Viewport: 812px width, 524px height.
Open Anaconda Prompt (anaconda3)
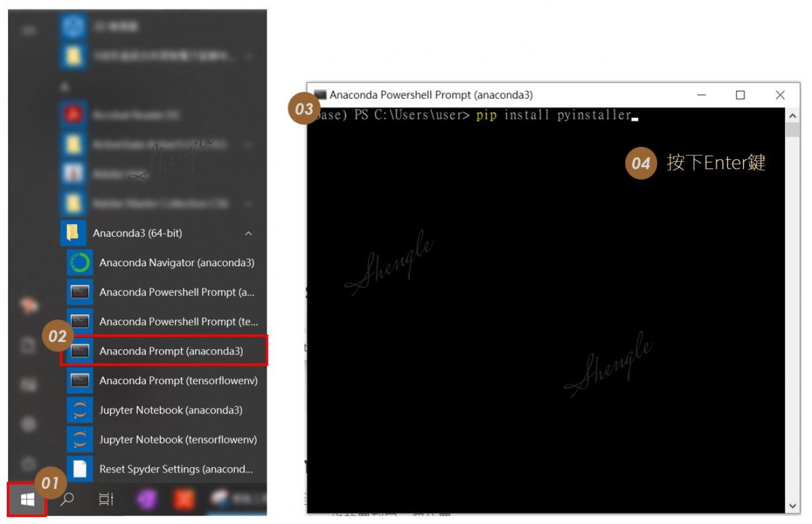[171, 351]
